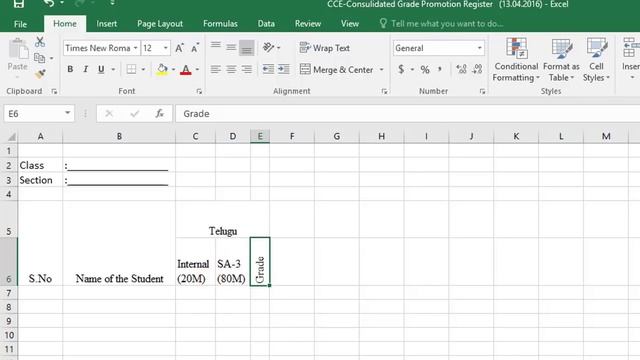Select the Telugu merged header cell

pos(222,219)
